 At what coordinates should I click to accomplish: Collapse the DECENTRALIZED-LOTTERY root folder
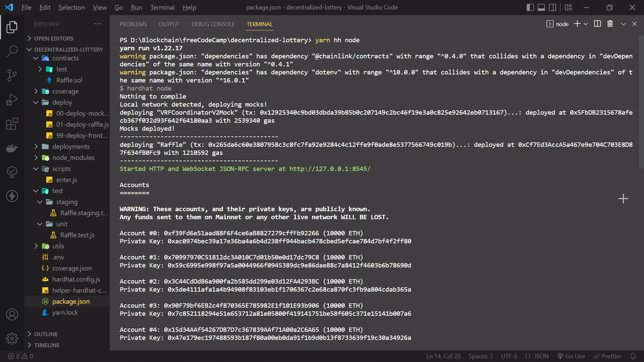(65, 49)
